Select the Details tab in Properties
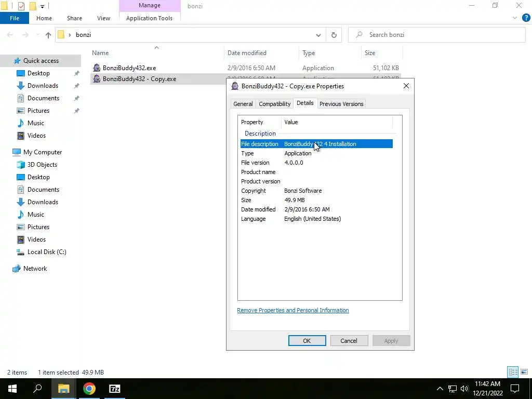The height and width of the screenshot is (399, 532). [305, 103]
